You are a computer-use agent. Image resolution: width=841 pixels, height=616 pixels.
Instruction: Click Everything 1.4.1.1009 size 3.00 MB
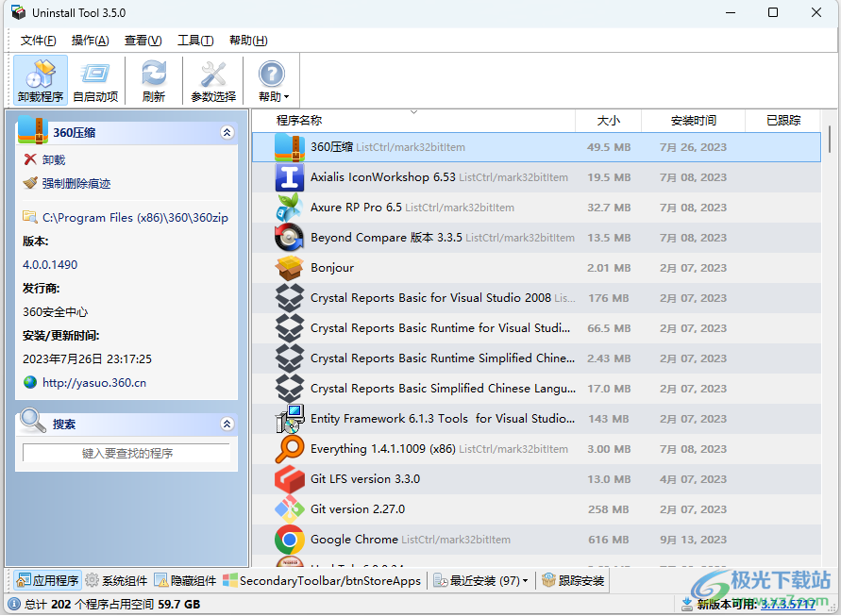(x=609, y=449)
